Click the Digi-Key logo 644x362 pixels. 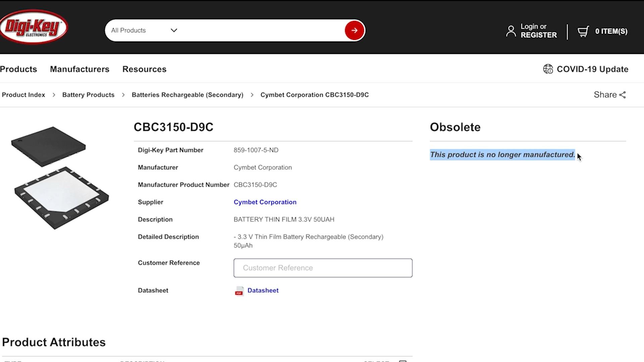(34, 27)
